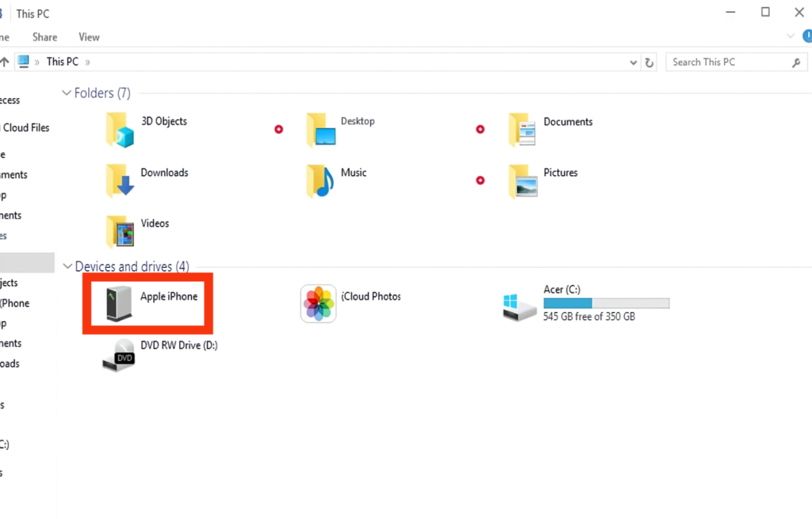Screen dimensions: 812x519
Task: Click the refresh button by address bar
Action: point(649,63)
